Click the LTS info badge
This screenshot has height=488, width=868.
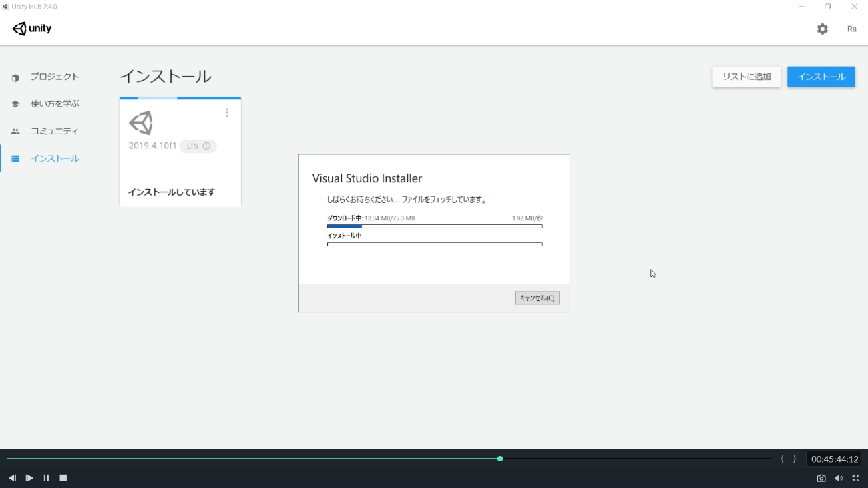[198, 146]
